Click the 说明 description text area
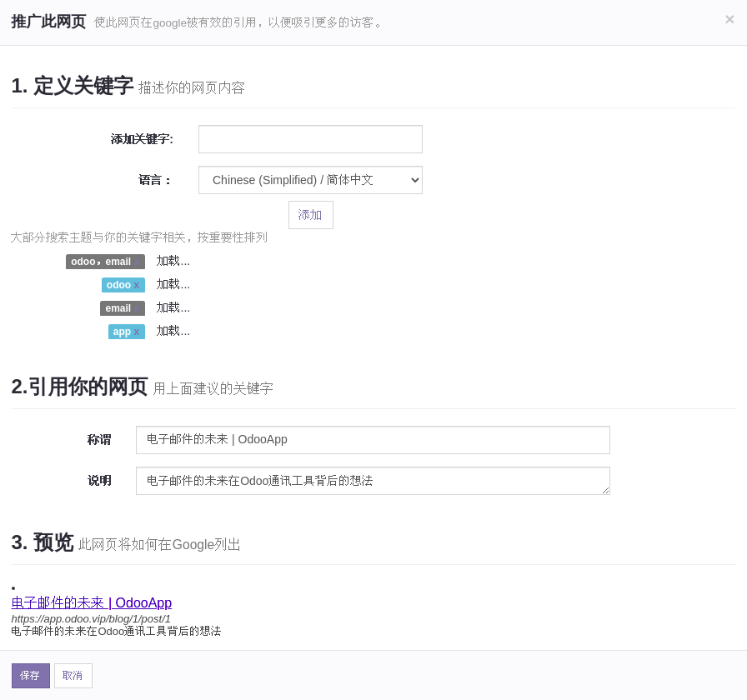Image resolution: width=747 pixels, height=700 pixels. click(x=373, y=481)
